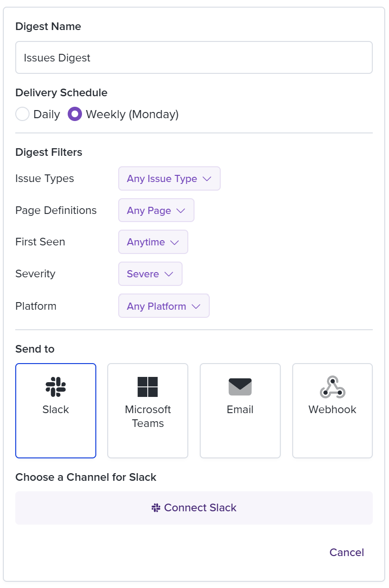Viewport: 389px width, 588px height.
Task: Click the Webhook triangle-node icon
Action: (332, 387)
